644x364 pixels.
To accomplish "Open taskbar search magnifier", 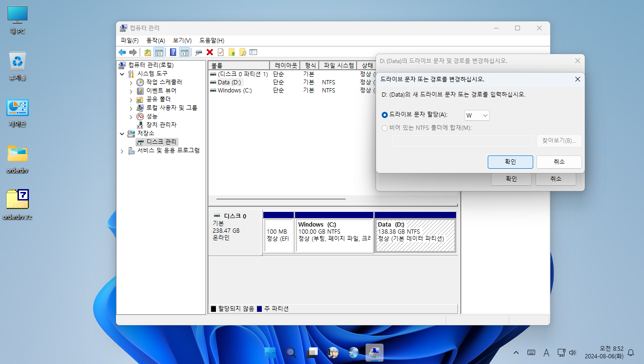I will click(x=291, y=352).
